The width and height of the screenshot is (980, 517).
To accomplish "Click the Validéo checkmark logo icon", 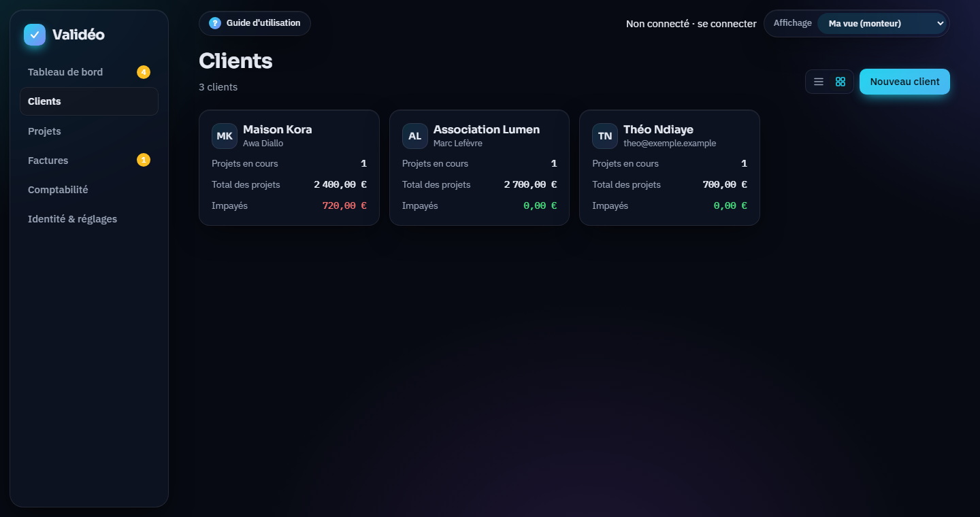I will (35, 35).
